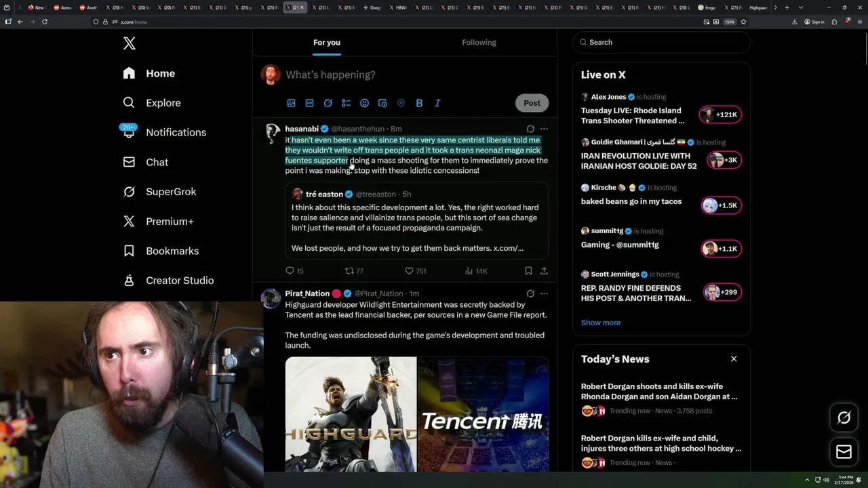
Task: View analytics of 14K views
Action: [x=476, y=271]
